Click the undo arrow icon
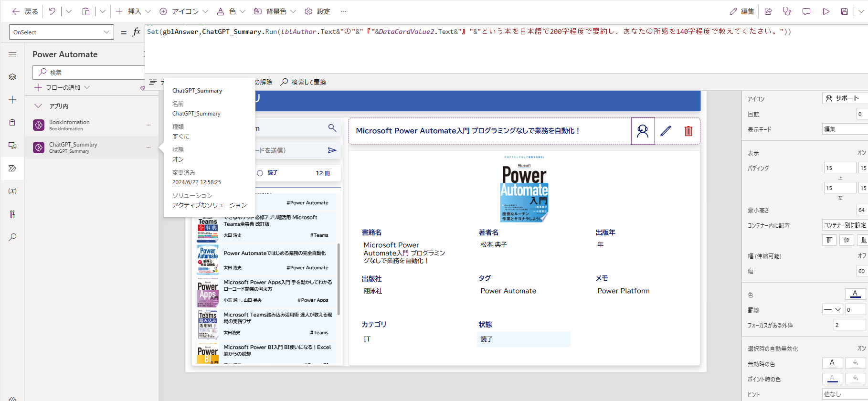Image resolution: width=868 pixels, height=401 pixels. tap(52, 11)
